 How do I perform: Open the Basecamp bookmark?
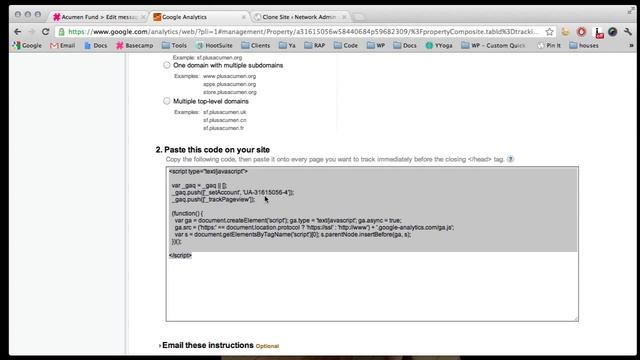click(x=135, y=45)
